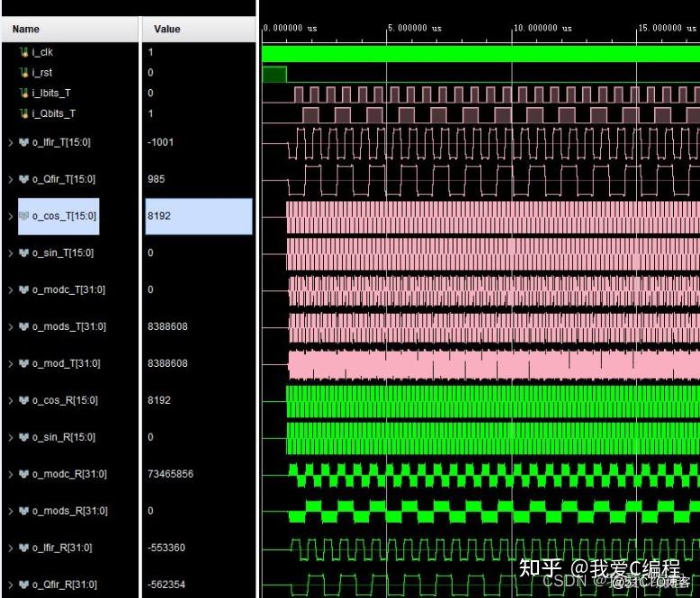Expand the o_Qfir_R[31:0] bus
Screen dimensions: 700x598
click(11, 585)
